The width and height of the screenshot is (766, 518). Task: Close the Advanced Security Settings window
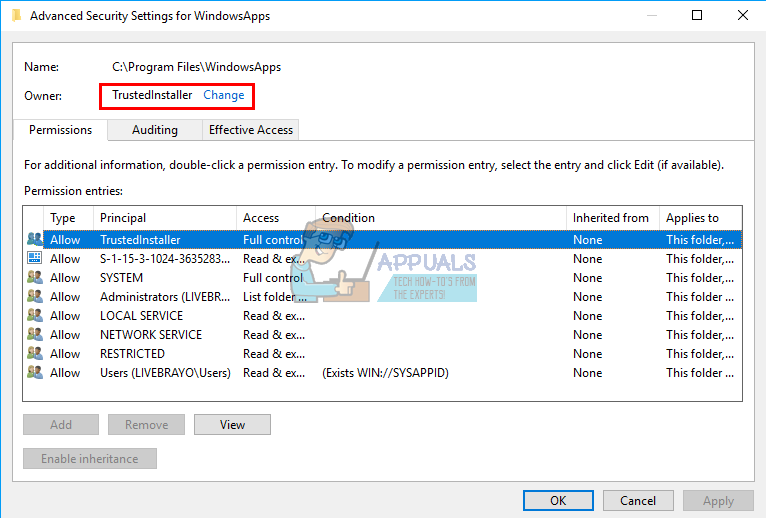pyautogui.click(x=743, y=15)
